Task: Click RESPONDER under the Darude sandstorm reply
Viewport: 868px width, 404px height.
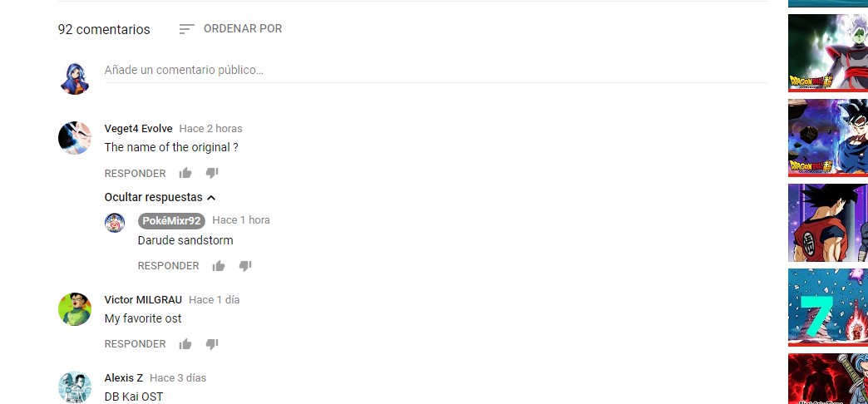Action: pyautogui.click(x=168, y=266)
